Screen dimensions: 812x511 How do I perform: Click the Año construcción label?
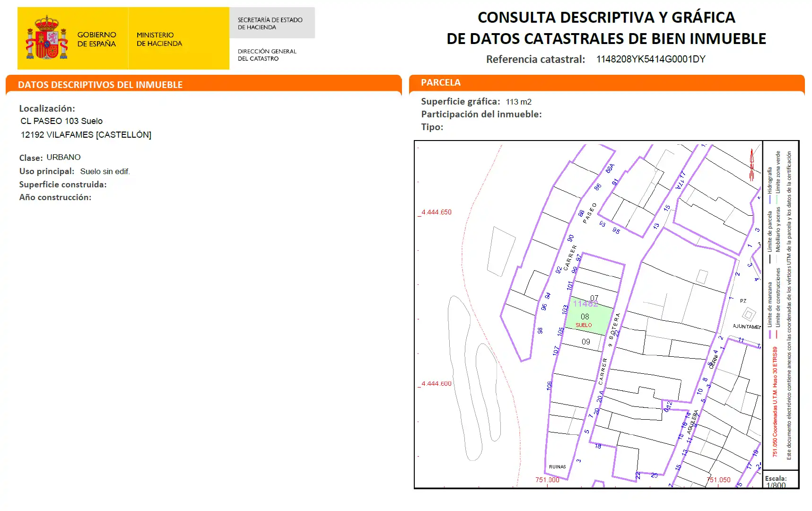tap(55, 197)
